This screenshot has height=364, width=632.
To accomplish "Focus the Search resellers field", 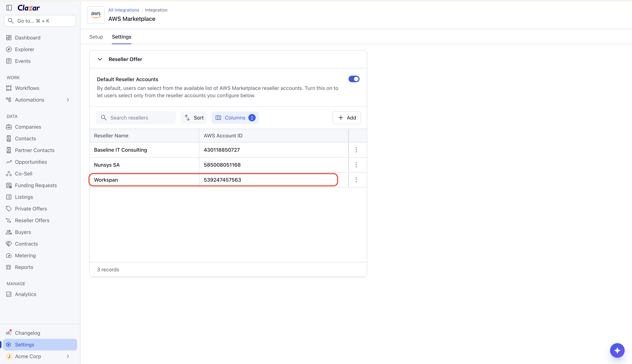I will [136, 118].
